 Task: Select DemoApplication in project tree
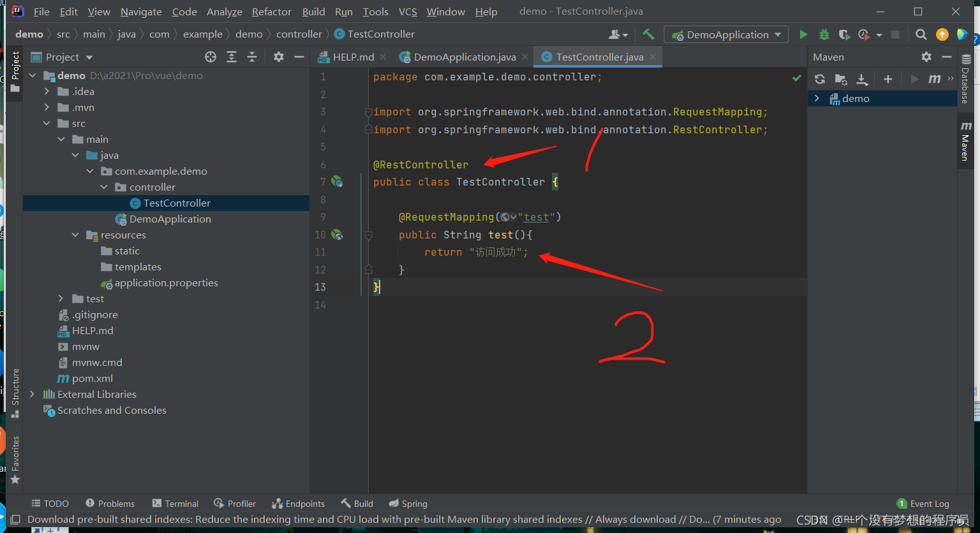point(170,219)
